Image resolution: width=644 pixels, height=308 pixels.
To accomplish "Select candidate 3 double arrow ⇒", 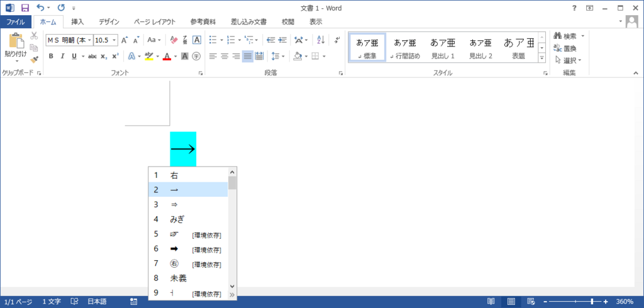I will click(x=188, y=204).
